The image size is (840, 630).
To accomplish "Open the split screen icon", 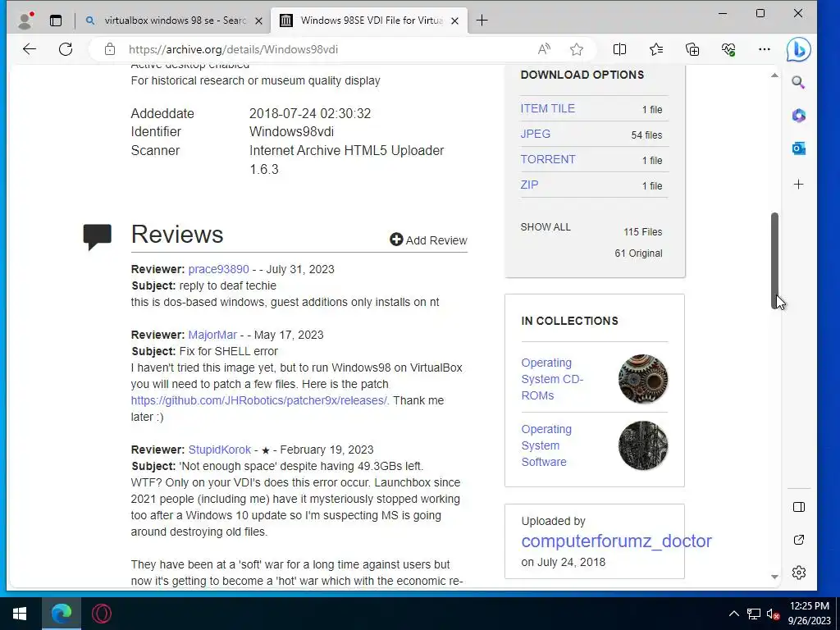I will pyautogui.click(x=619, y=49).
